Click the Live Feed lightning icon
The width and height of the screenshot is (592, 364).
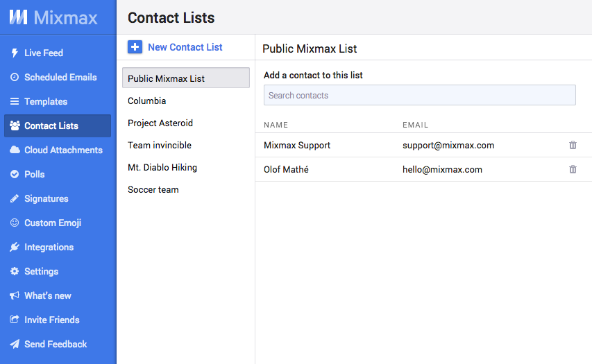pyautogui.click(x=15, y=53)
